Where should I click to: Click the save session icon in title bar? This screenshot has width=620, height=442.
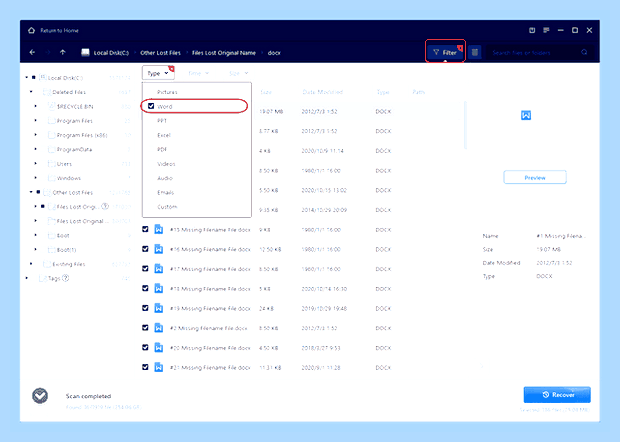(532, 30)
